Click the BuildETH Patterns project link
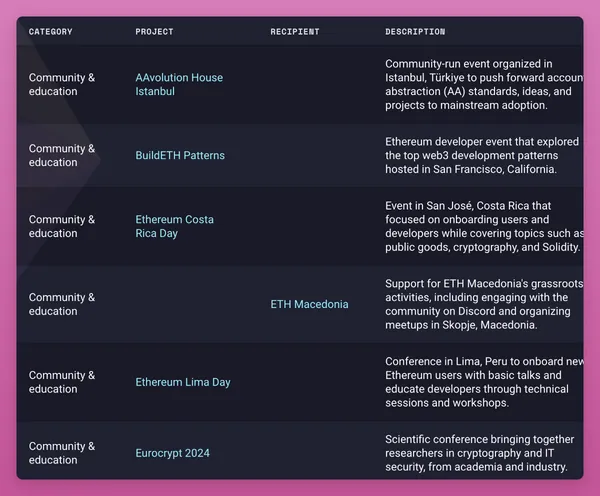This screenshot has width=600, height=496. tap(180, 155)
